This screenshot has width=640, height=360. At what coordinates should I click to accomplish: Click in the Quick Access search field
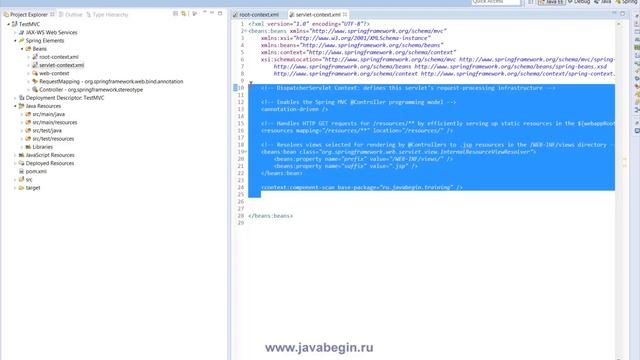[496, 2]
